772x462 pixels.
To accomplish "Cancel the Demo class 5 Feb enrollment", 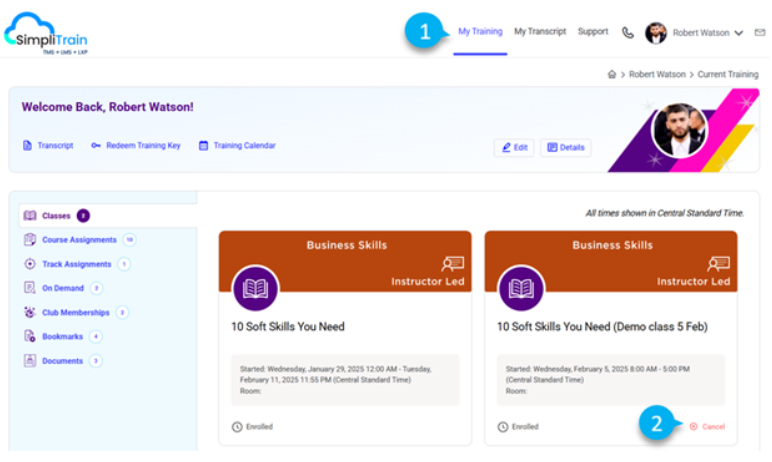I will (x=707, y=426).
